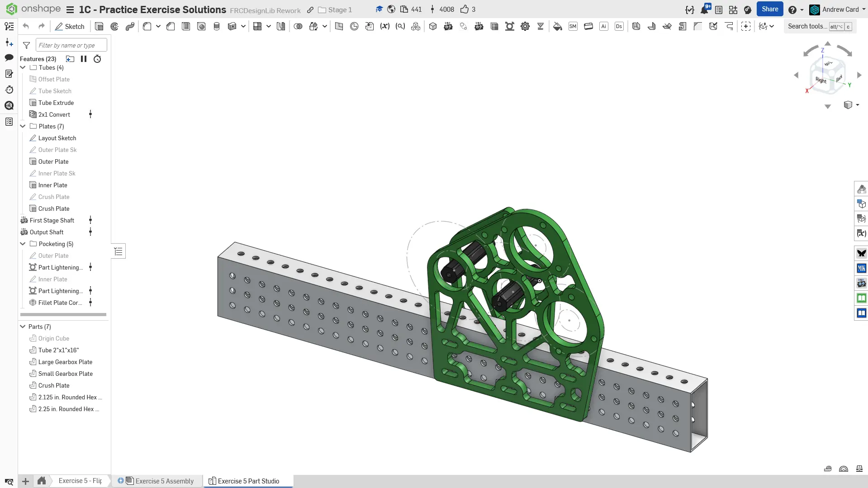Click the undo arrow
This screenshot has width=868, height=488.
pos(26,26)
